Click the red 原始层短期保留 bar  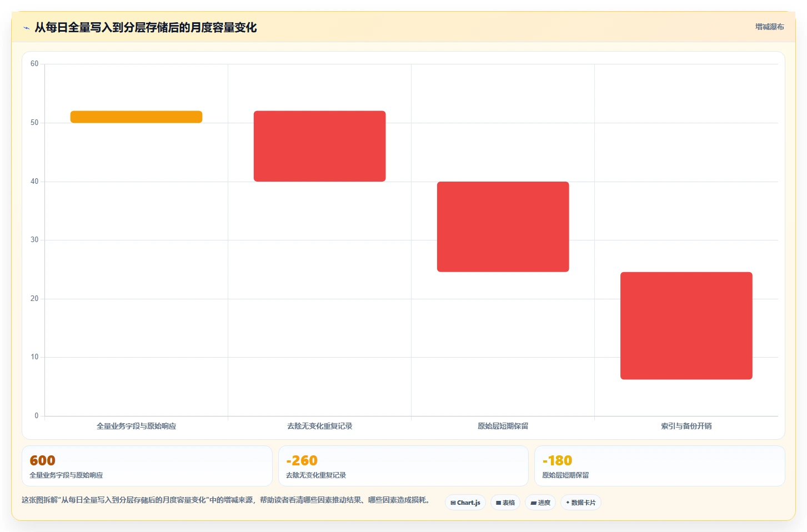503,227
